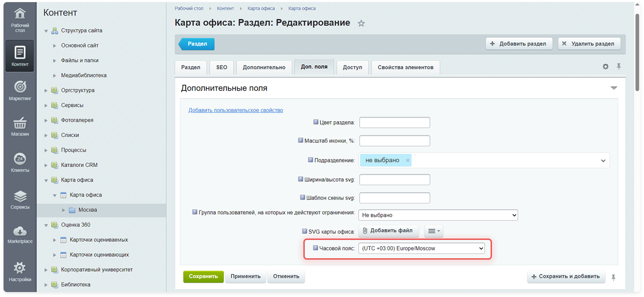644x297 pixels.
Task: Switch to the SEO tab
Action: [x=221, y=67]
